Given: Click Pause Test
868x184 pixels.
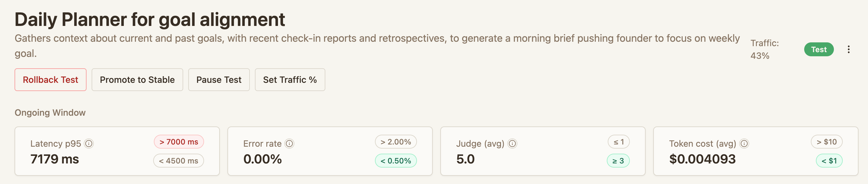Looking at the screenshot, I should [x=219, y=80].
